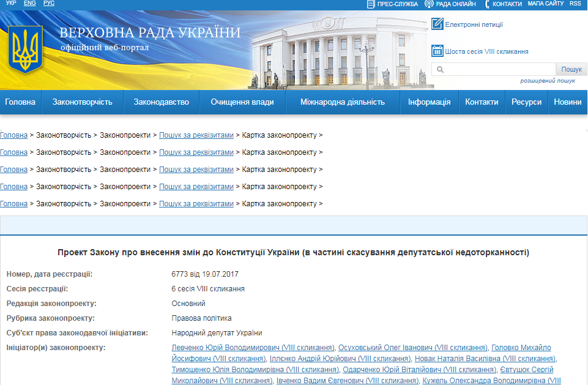This screenshot has height=385, width=588.
Task: Open the Міжнародна діяльність menu
Action: point(343,102)
